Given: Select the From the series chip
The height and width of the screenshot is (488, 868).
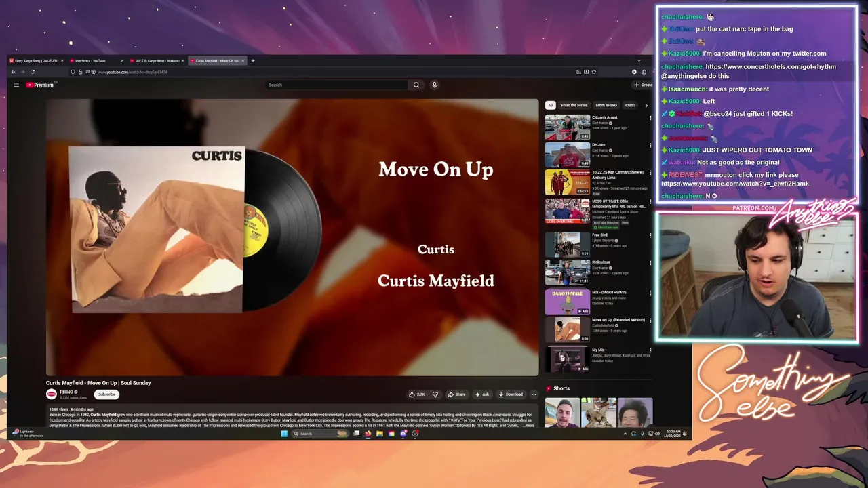Looking at the screenshot, I should pos(574,105).
